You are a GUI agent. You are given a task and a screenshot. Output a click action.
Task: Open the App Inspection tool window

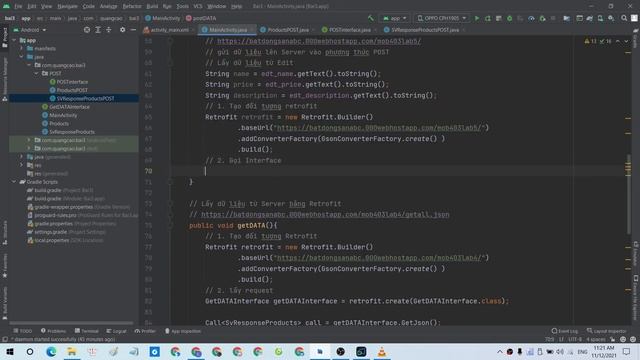(183, 331)
